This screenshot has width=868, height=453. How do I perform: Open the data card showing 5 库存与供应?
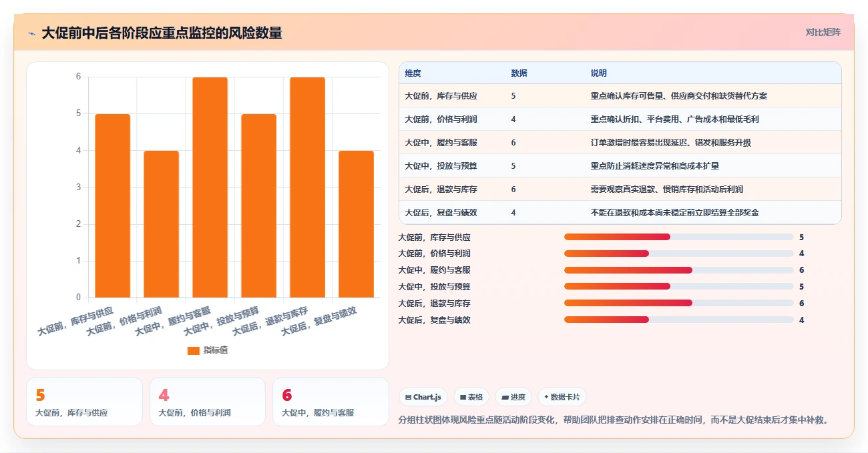[84, 402]
